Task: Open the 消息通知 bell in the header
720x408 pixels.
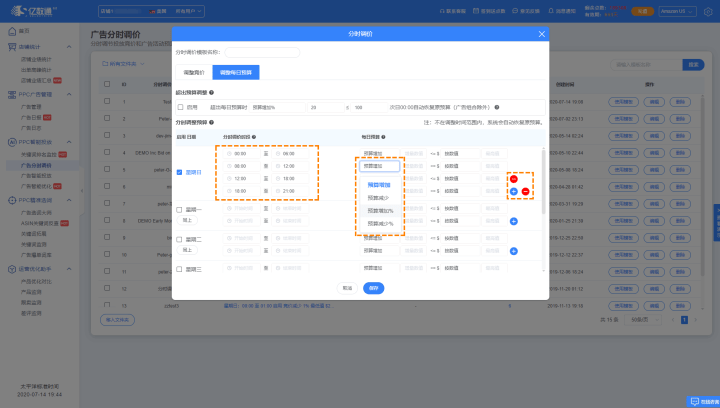Action: pos(551,11)
